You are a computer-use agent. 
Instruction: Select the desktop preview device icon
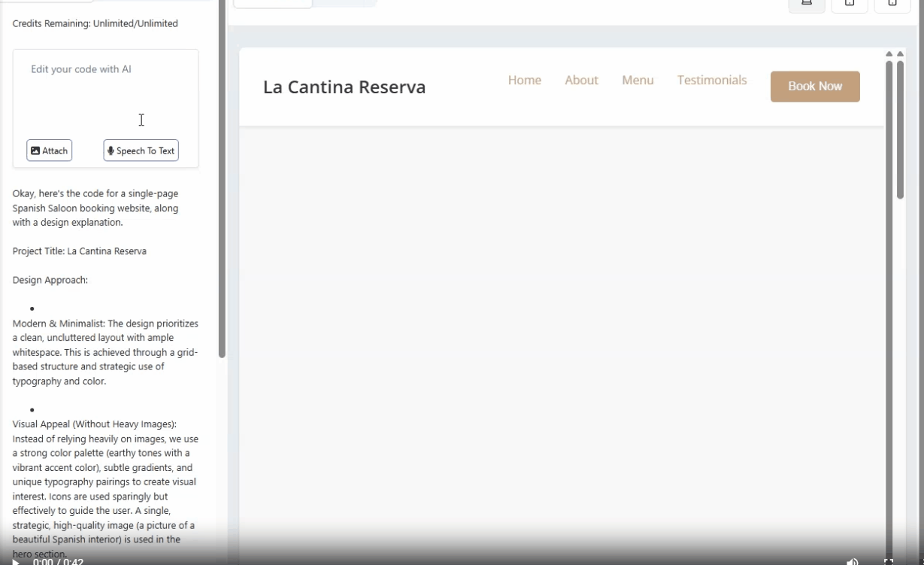point(806,4)
